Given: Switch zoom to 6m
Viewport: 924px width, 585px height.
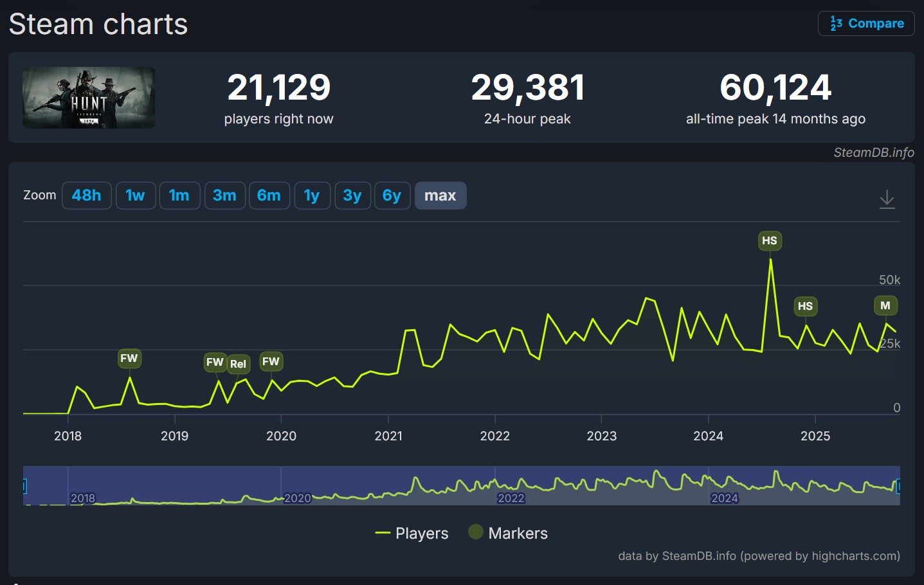Looking at the screenshot, I should (x=269, y=195).
